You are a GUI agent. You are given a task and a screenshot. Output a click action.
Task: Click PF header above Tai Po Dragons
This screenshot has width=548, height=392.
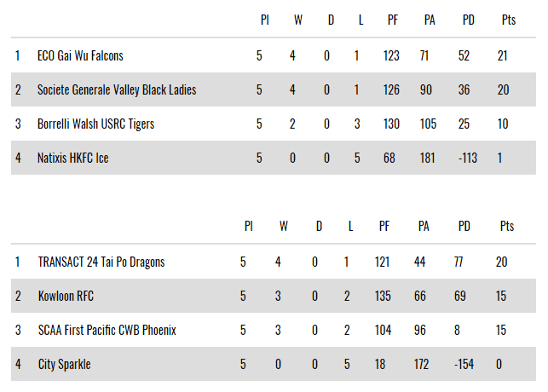[384, 227]
